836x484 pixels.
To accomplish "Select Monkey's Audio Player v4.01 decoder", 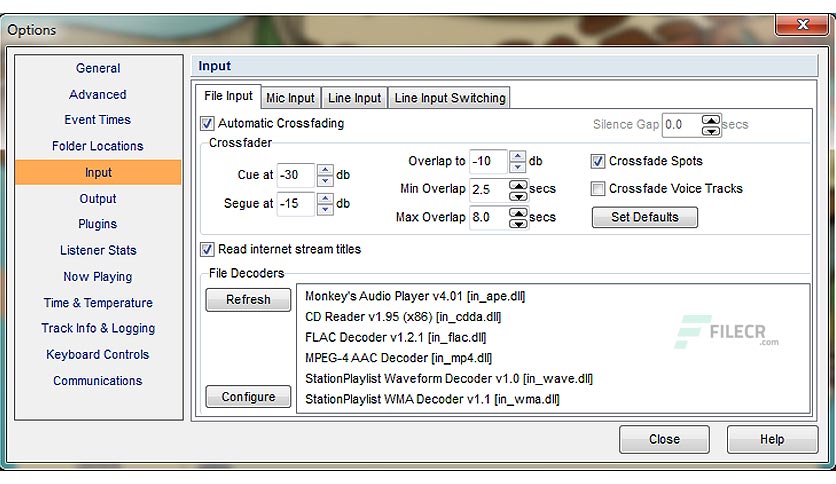I will pyautogui.click(x=415, y=296).
